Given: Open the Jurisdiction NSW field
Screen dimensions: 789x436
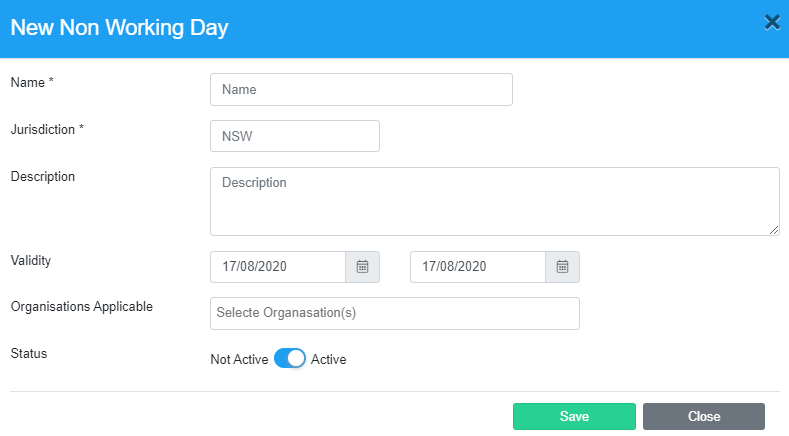Looking at the screenshot, I should click(x=295, y=136).
